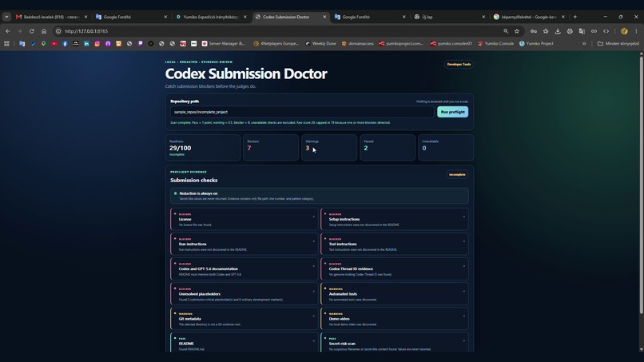Click the Developer Tools badge

tap(459, 64)
